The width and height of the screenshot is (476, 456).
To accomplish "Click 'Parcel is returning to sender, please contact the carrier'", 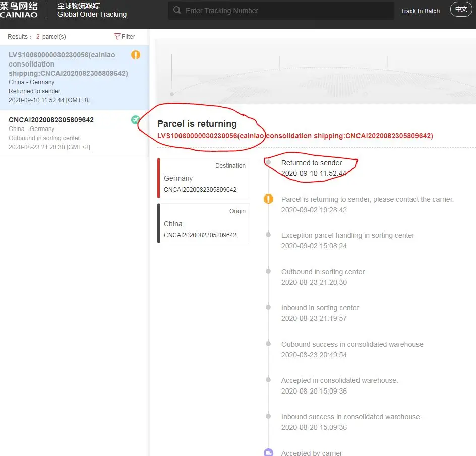I will click(x=367, y=199).
